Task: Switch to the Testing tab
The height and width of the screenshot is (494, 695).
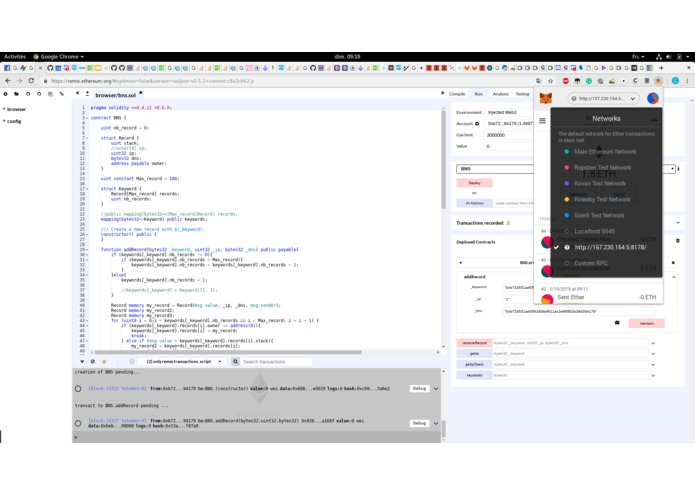Action: pos(522,94)
